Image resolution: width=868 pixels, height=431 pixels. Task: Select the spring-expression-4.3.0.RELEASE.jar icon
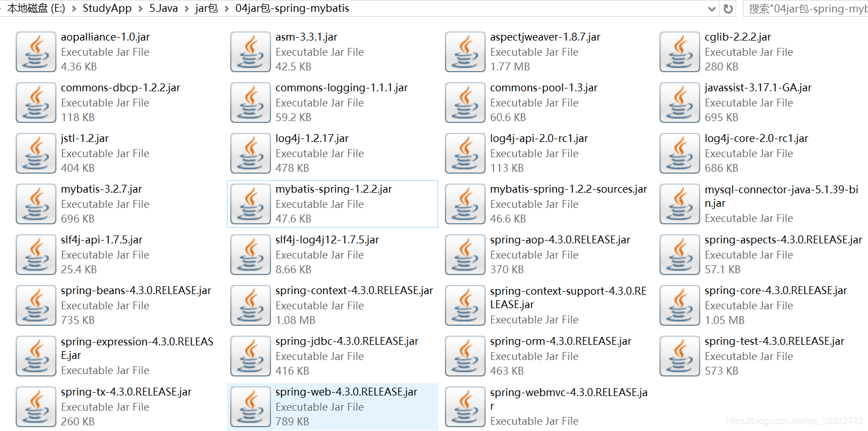click(36, 356)
